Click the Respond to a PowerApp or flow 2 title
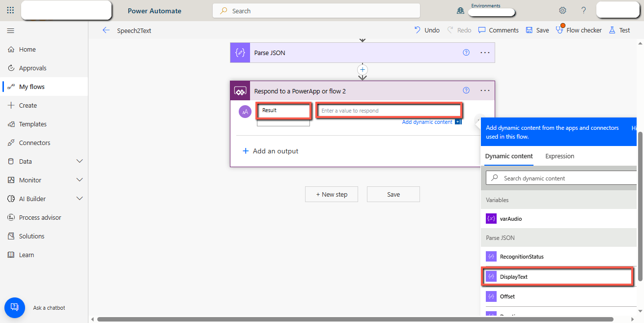Image resolution: width=644 pixels, height=323 pixels. coord(300,91)
